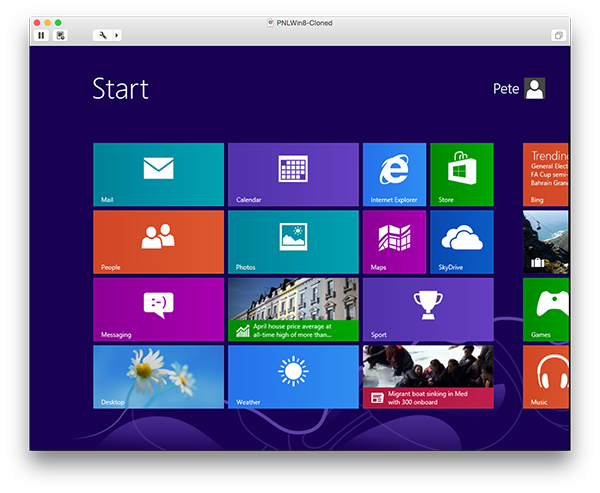Take a snapshot of the virtual machine
The height and width of the screenshot is (493, 600).
(x=60, y=35)
